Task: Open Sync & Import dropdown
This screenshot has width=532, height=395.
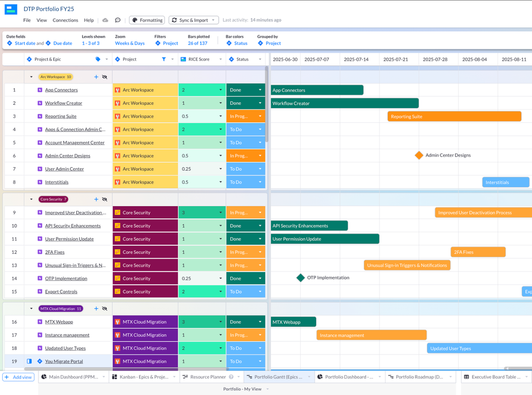Action: tap(194, 20)
